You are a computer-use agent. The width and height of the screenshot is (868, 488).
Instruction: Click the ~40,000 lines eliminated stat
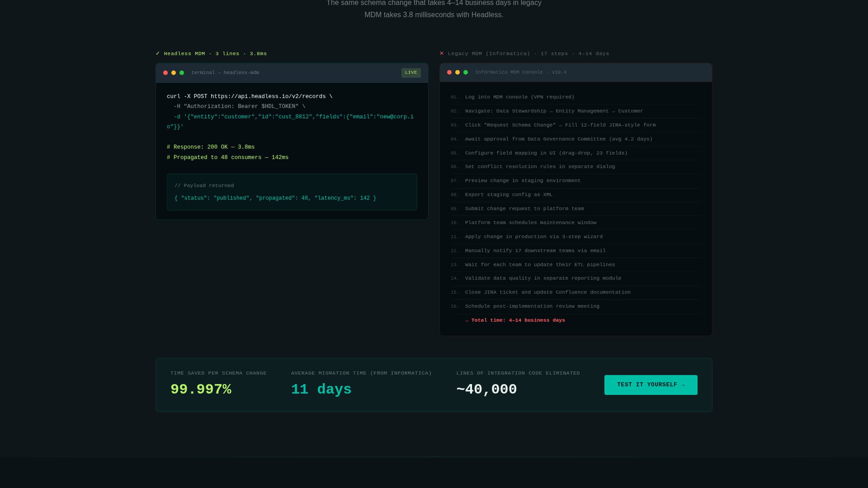click(x=486, y=389)
